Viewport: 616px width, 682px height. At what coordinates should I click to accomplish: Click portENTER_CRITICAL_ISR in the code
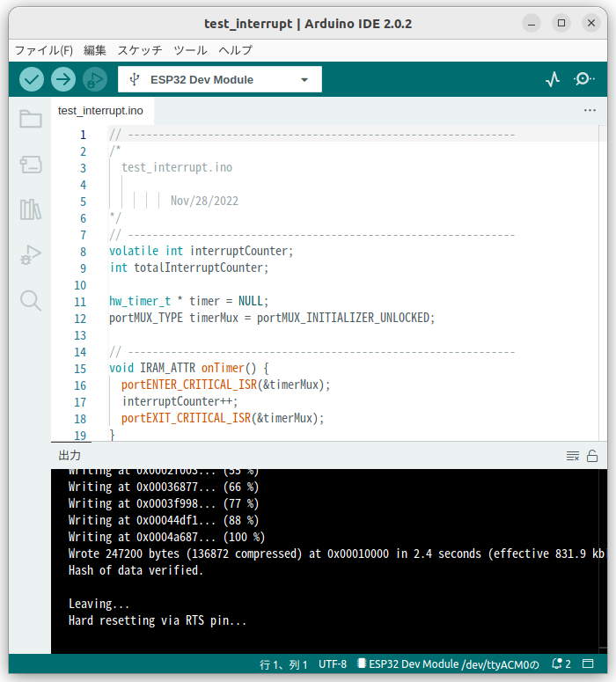pos(189,385)
